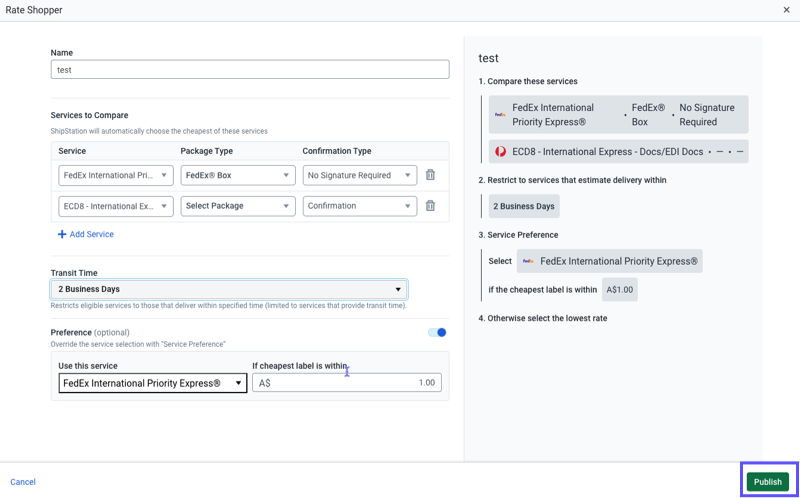The image size is (800, 498).
Task: Open the ECD8 - International Ex... service dropdown
Action: coord(116,206)
